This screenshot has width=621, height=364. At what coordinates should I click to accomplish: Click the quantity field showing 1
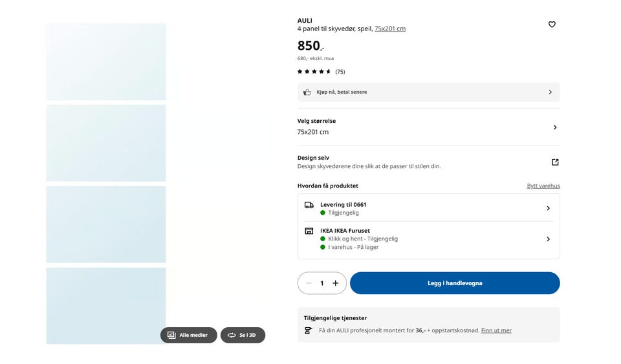pyautogui.click(x=322, y=283)
